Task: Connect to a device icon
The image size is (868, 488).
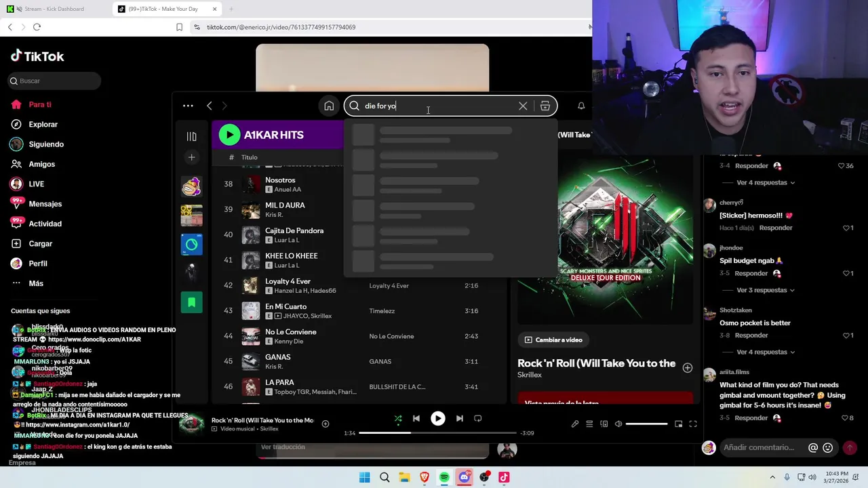Action: (x=604, y=424)
